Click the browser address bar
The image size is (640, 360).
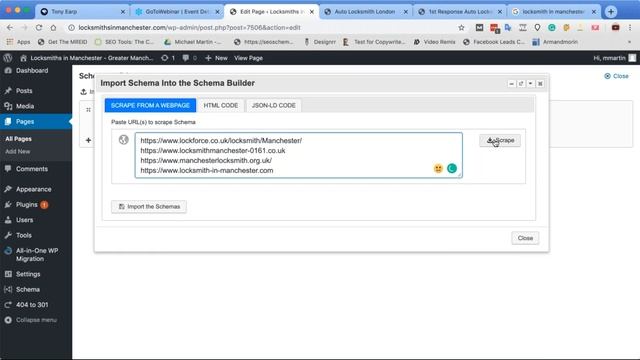tap(261, 28)
